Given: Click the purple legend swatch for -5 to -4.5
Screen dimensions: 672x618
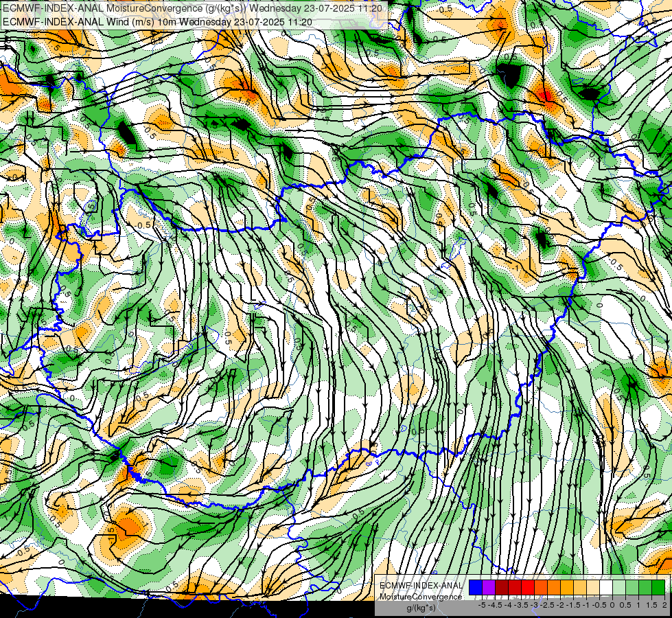Looking at the screenshot, I should tap(489, 588).
